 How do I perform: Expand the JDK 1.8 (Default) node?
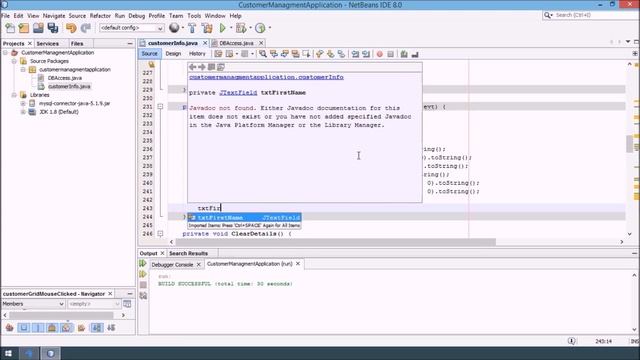23,112
